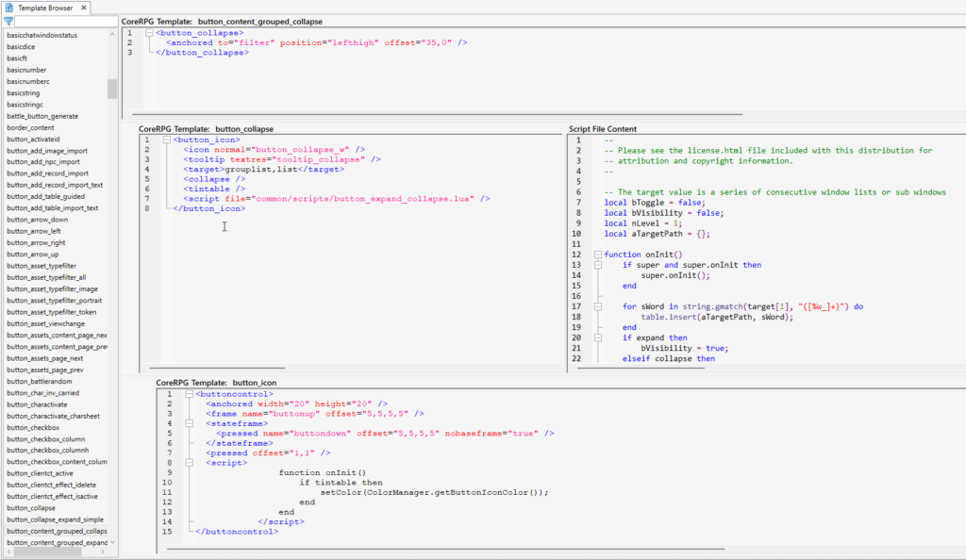966x560 pixels.
Task: Select button_asset_typefilter_image template
Action: [x=53, y=288]
